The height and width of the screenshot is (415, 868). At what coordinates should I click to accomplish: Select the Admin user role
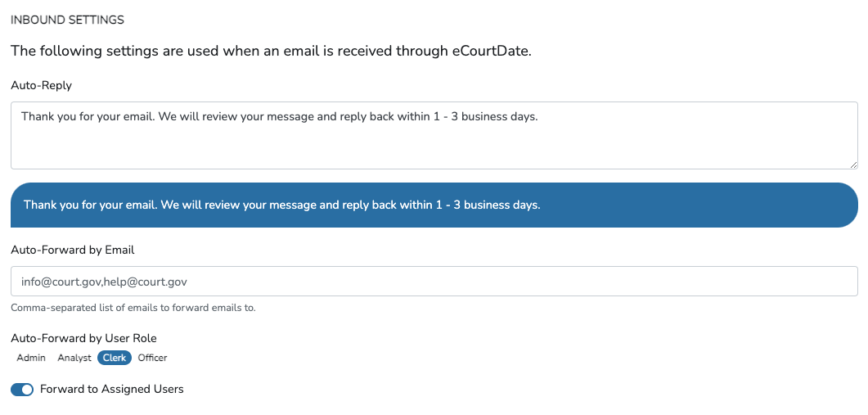point(31,358)
